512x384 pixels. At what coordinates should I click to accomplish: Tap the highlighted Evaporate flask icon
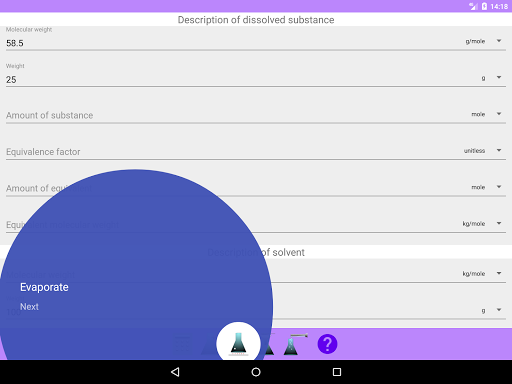(238, 344)
